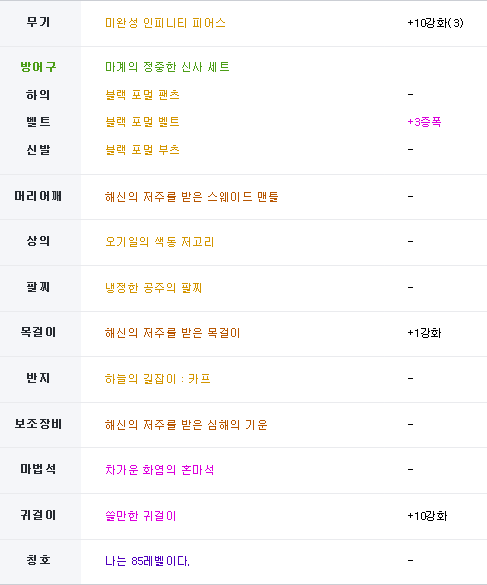
Task: Open 하늘의 길잡이 : 카프 ring
Action: pyautogui.click(x=157, y=379)
